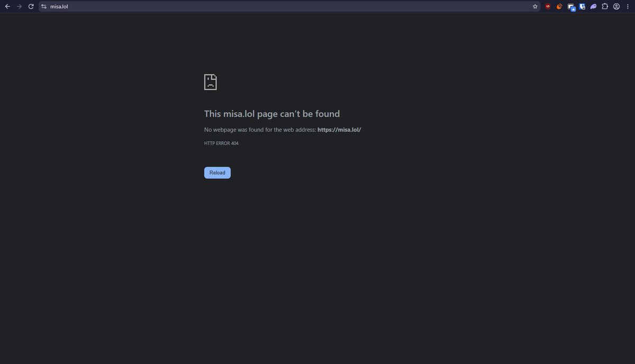Click the sad page error icon
Image resolution: width=635 pixels, height=364 pixels.
pos(211,82)
